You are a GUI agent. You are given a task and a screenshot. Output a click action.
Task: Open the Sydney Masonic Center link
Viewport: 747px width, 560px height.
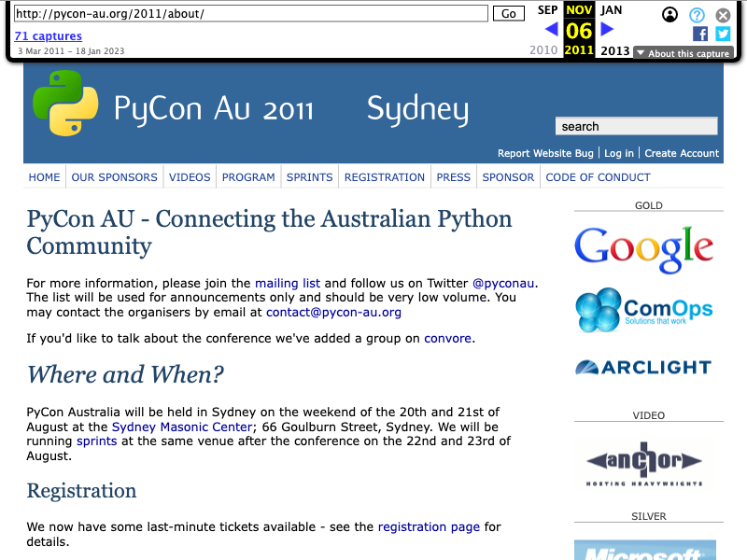click(x=182, y=427)
